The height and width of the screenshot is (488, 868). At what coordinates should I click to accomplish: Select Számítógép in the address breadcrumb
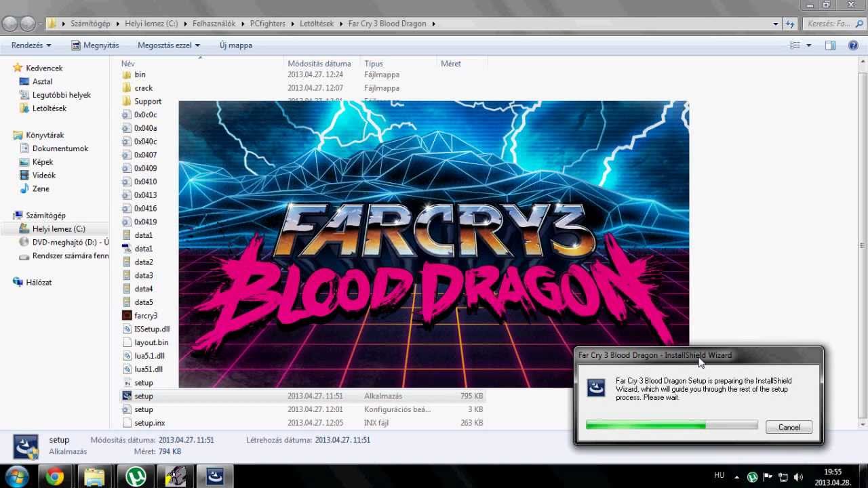point(90,24)
